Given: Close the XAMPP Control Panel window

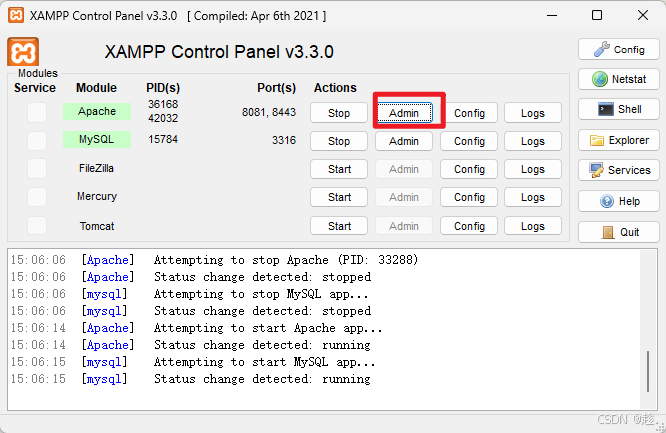Looking at the screenshot, I should coord(643,15).
